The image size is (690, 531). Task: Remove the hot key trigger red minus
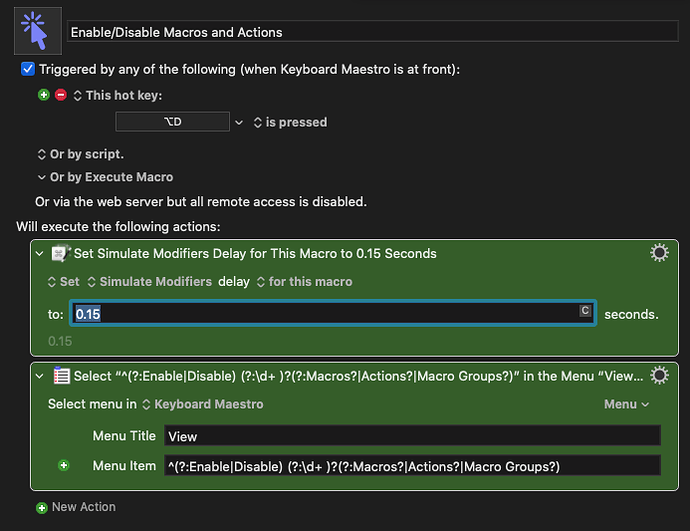pos(61,95)
